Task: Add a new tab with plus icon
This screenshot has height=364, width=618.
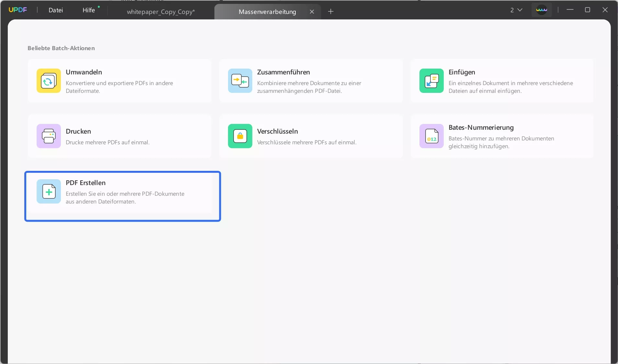Action: tap(331, 12)
